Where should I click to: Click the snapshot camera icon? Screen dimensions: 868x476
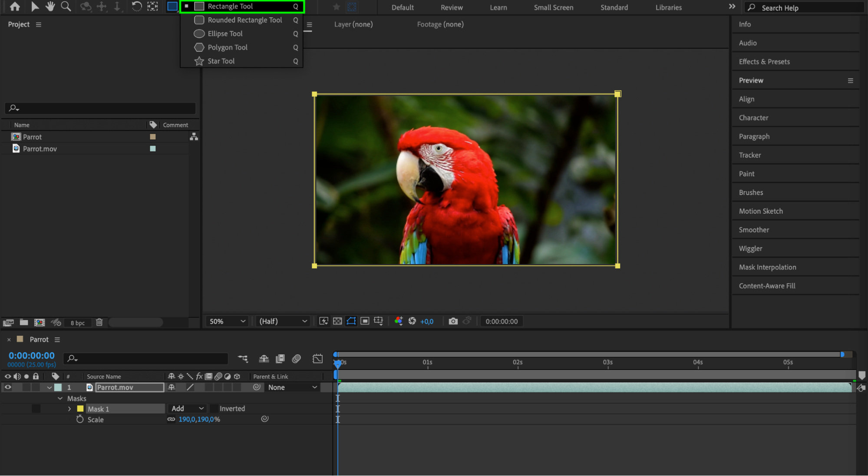click(453, 321)
